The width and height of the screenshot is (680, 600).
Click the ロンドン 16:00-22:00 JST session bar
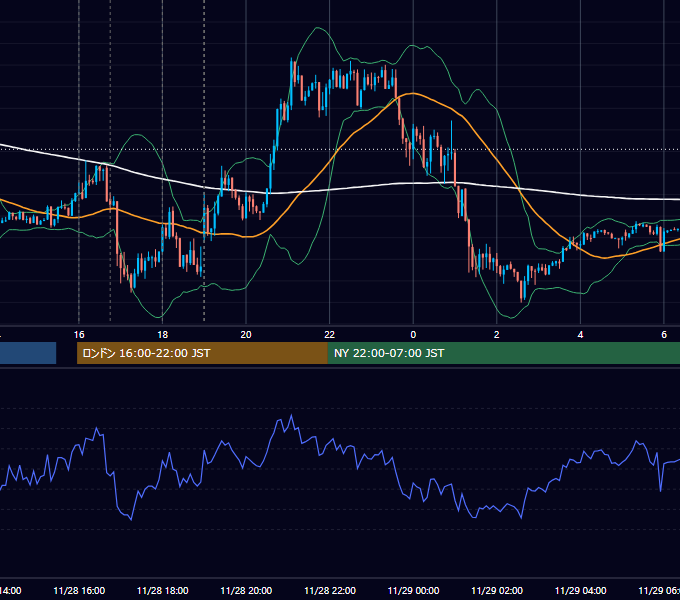(202, 353)
